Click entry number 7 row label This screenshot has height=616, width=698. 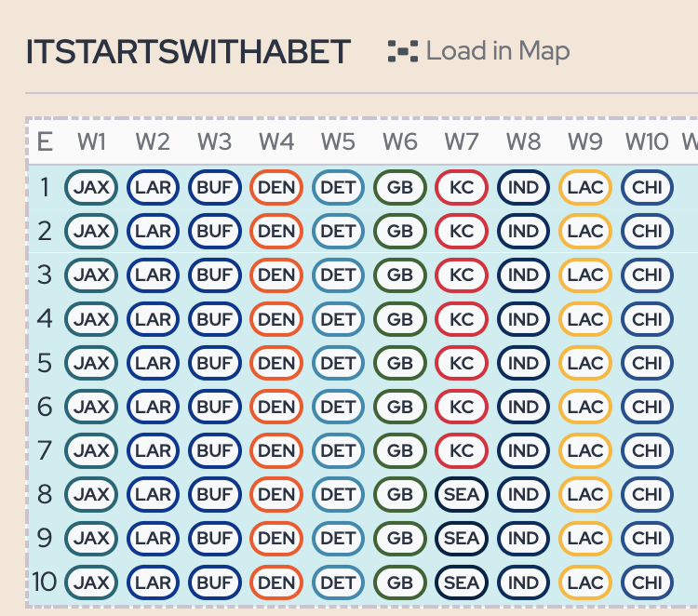click(45, 451)
